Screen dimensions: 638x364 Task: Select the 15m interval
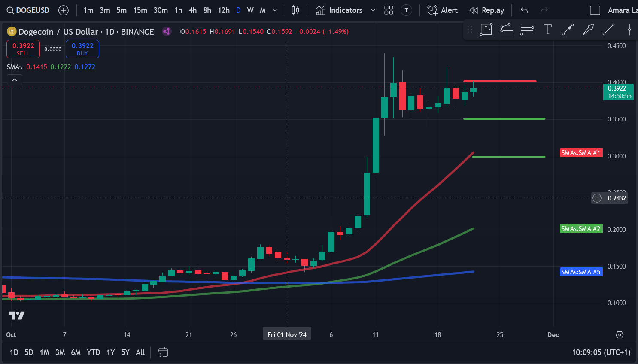(x=140, y=10)
